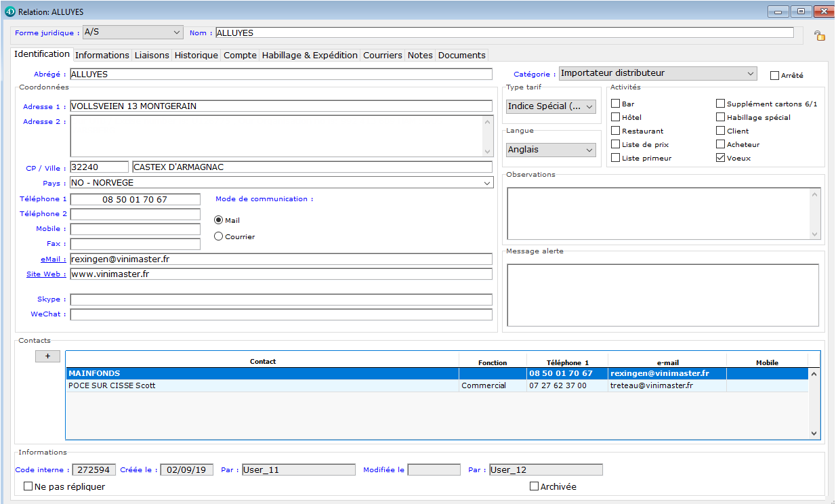Image resolution: width=836 pixels, height=504 pixels.
Task: Go to the Documents tab
Action: tap(461, 56)
